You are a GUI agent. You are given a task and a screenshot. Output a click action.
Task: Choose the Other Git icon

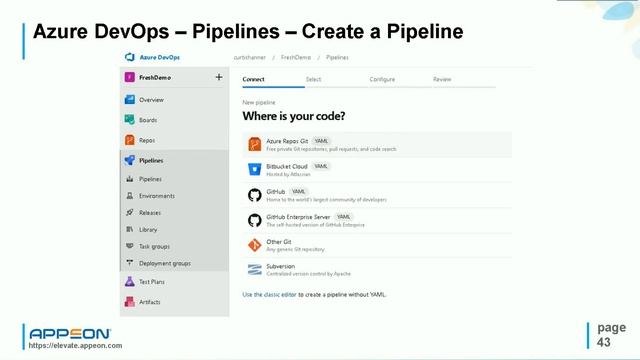tap(255, 245)
